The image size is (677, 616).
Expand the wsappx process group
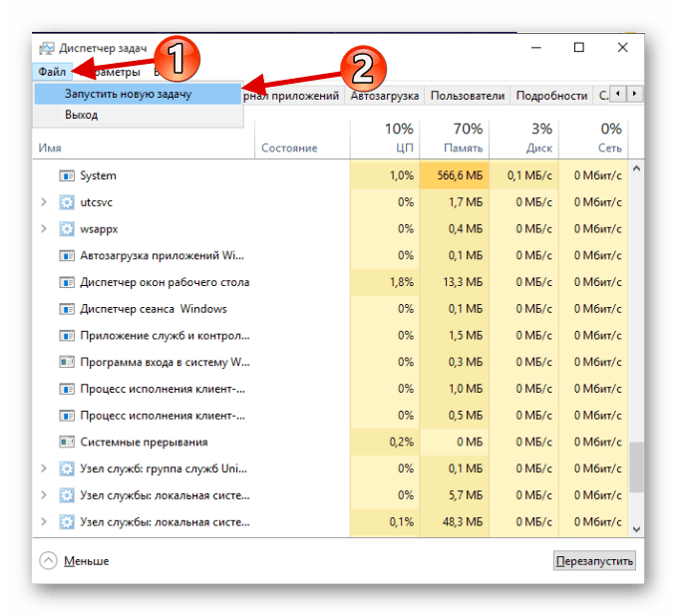(44, 228)
